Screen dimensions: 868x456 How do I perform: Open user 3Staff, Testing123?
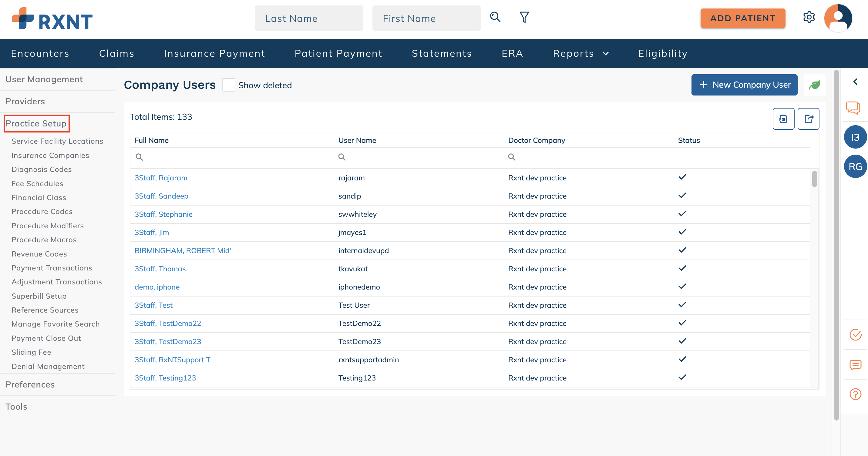tap(165, 378)
